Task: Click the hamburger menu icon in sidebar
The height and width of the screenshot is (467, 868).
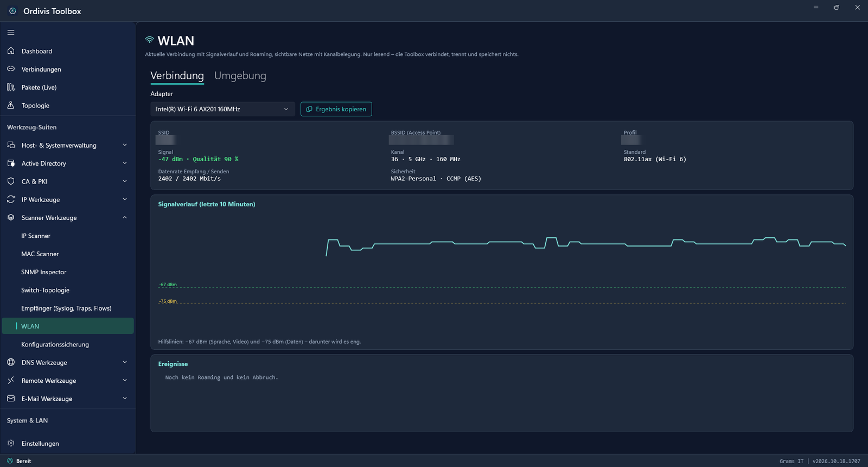Action: [11, 33]
